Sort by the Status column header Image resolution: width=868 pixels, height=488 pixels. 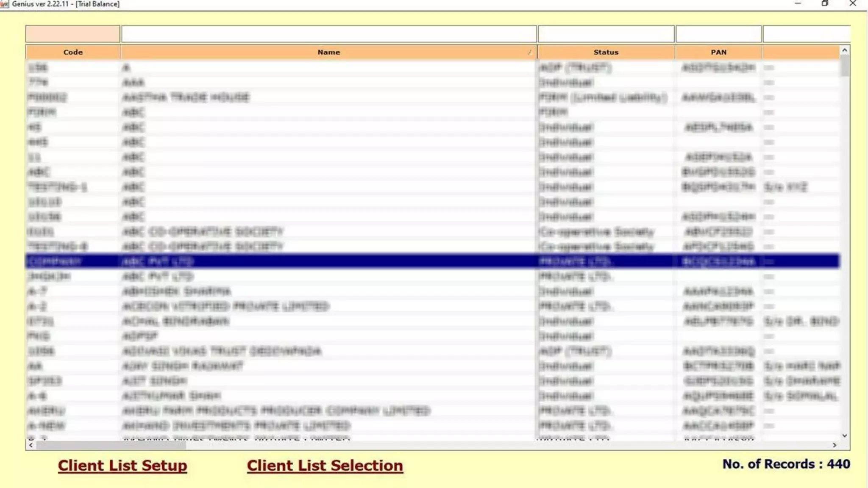tap(606, 52)
